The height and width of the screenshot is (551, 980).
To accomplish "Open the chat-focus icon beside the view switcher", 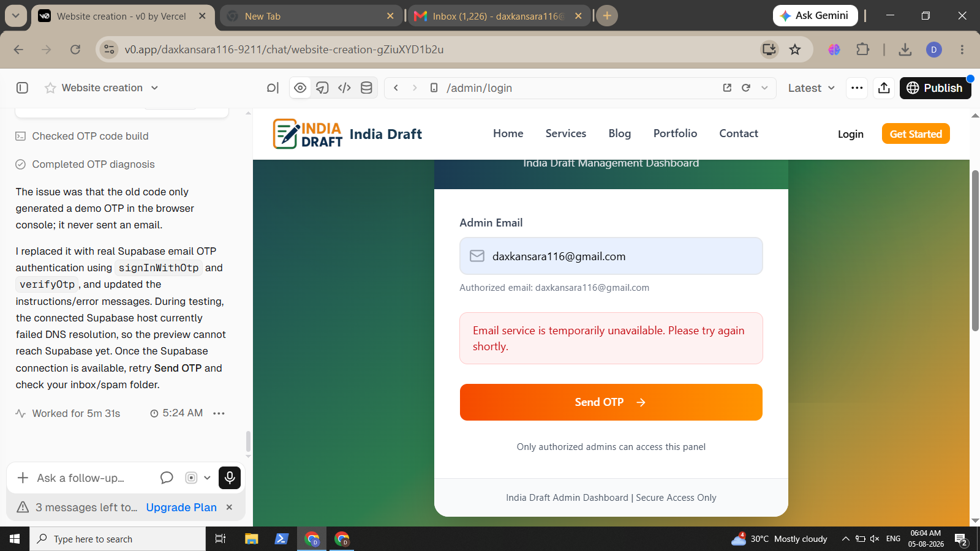I will coord(273,88).
